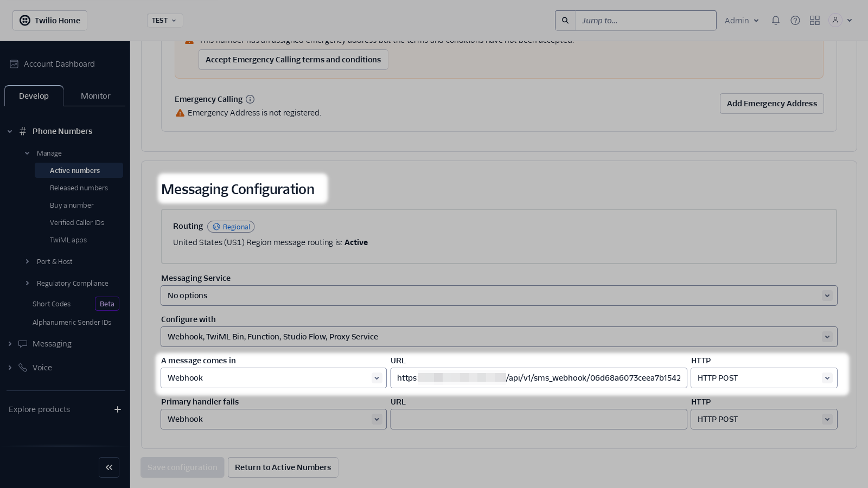Image resolution: width=868 pixels, height=488 pixels.
Task: Click the Phone Numbers hash icon
Action: pyautogui.click(x=23, y=131)
